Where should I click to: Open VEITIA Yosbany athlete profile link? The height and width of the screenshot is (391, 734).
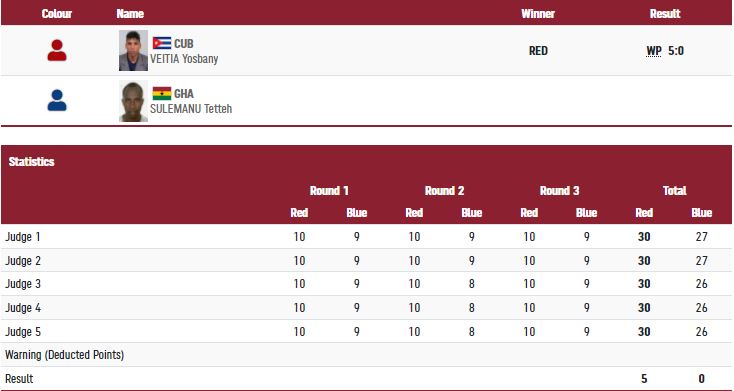pyautogui.click(x=184, y=59)
